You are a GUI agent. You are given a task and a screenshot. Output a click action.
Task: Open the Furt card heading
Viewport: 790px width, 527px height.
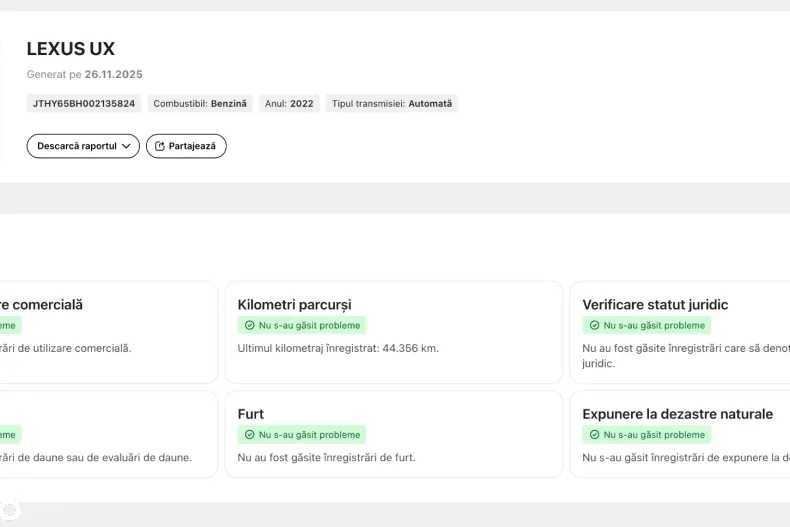coord(251,414)
